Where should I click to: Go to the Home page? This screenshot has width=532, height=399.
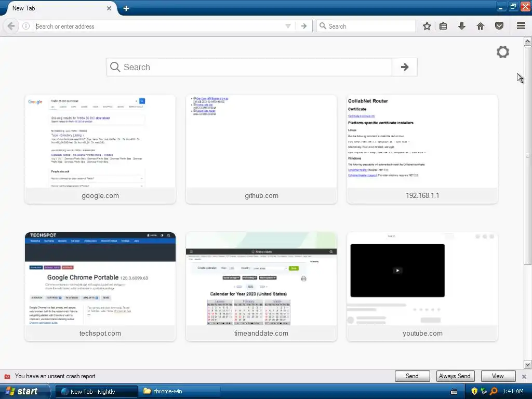pyautogui.click(x=481, y=26)
